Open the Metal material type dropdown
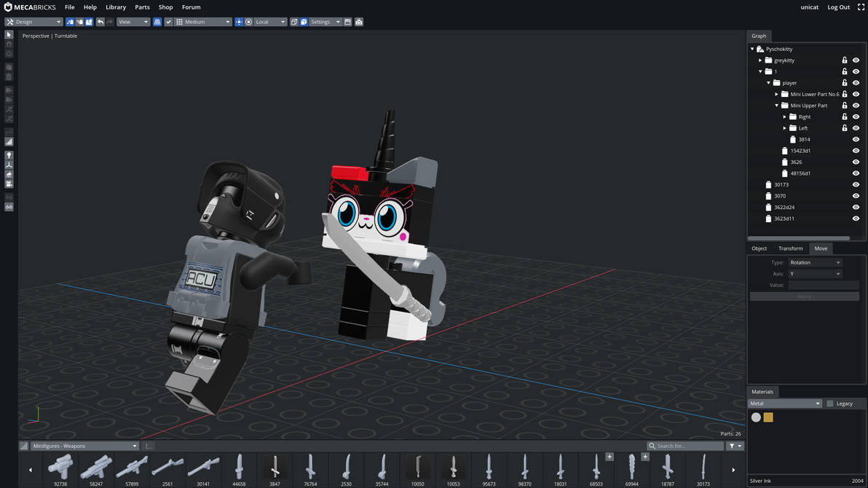This screenshot has width=868, height=488. (784, 404)
